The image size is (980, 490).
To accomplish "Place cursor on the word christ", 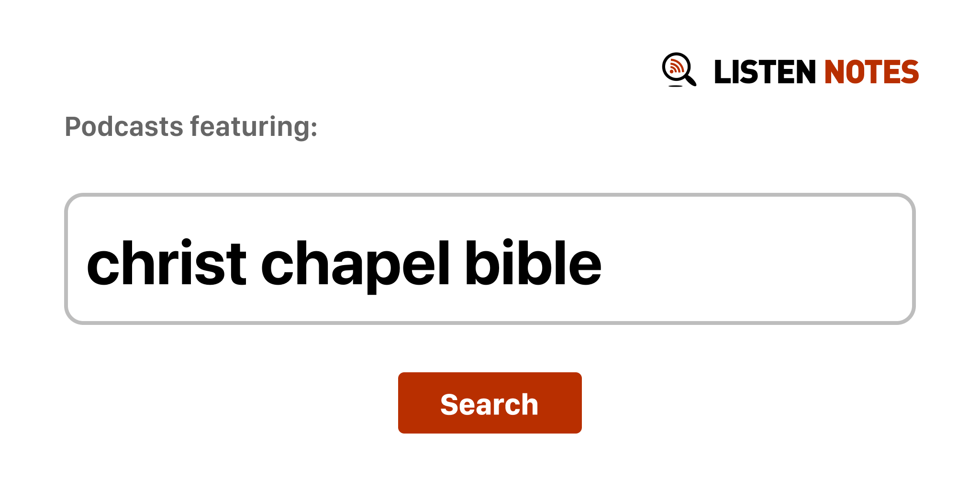I will (166, 264).
